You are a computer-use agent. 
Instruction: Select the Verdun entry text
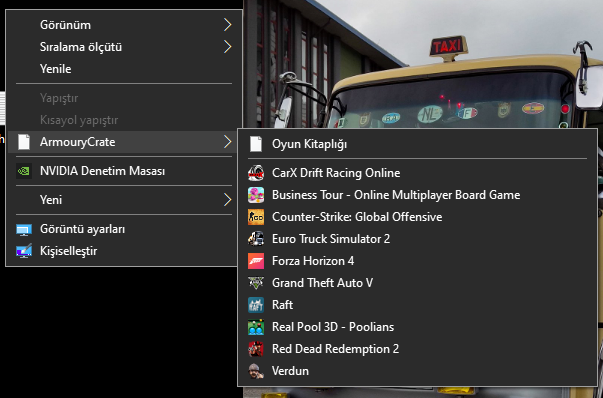pos(290,371)
